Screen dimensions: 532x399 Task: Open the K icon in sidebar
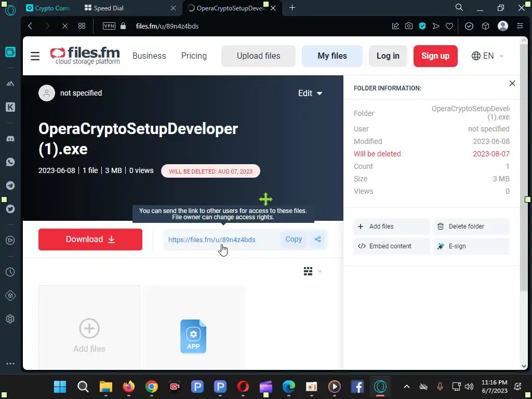coord(10,107)
